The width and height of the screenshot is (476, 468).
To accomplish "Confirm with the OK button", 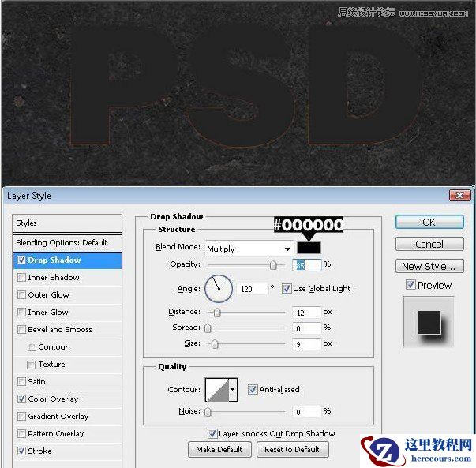I will point(429,223).
